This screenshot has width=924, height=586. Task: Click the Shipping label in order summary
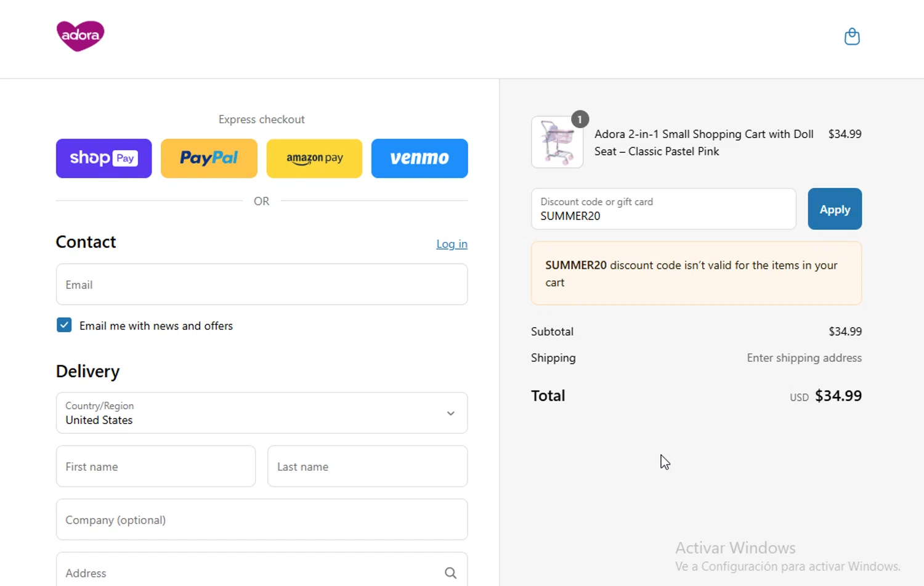point(553,358)
